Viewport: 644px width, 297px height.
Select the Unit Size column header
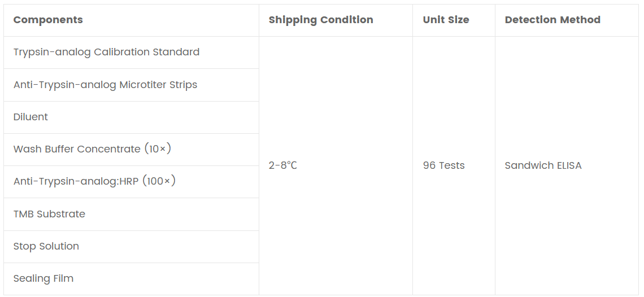446,20
